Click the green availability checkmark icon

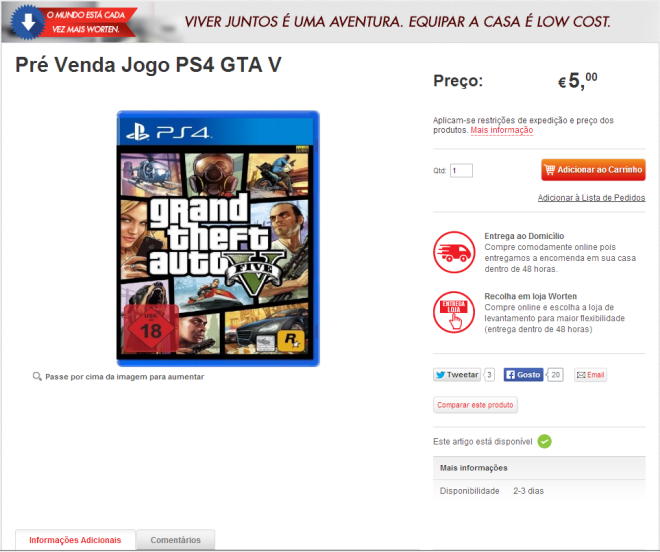[544, 441]
